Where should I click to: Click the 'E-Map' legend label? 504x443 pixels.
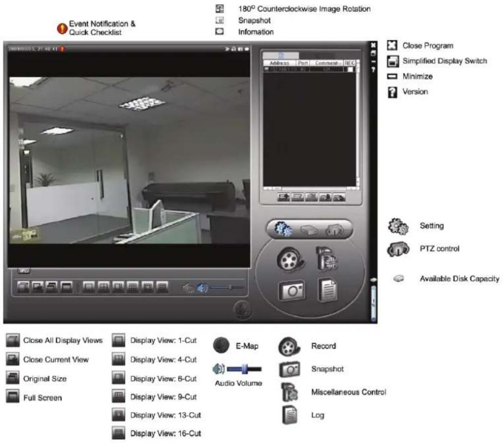tap(247, 346)
